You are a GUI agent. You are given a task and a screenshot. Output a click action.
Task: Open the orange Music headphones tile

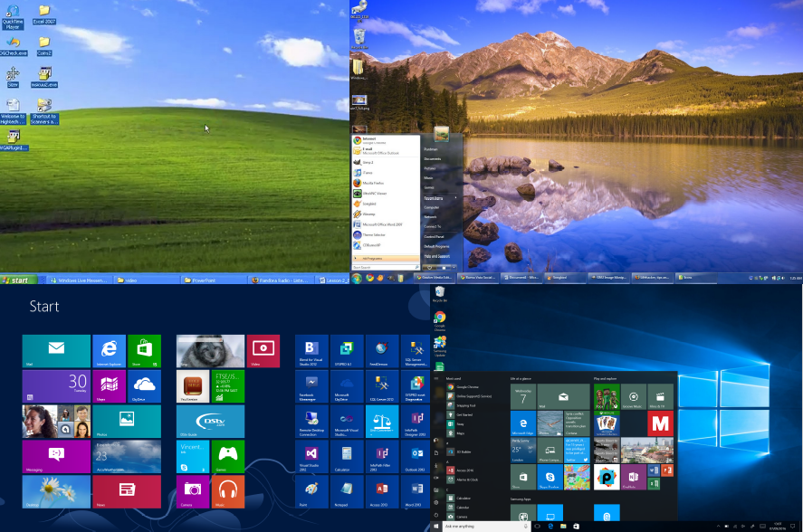click(228, 491)
